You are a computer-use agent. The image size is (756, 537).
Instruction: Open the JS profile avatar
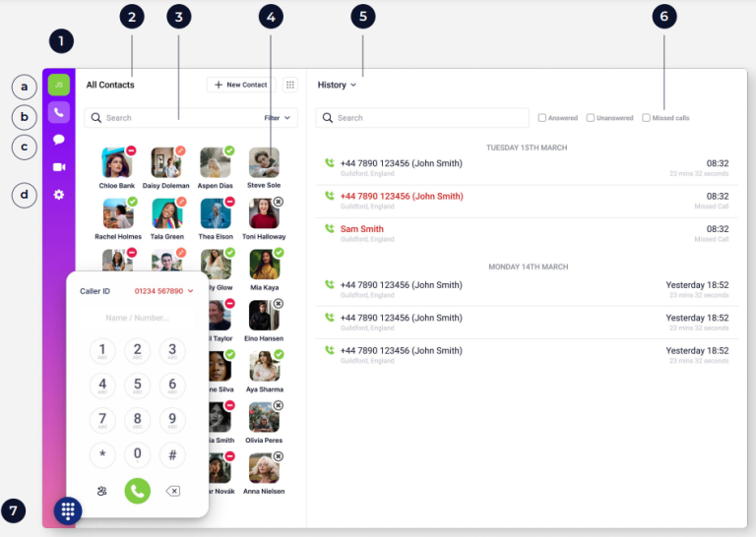click(59, 85)
